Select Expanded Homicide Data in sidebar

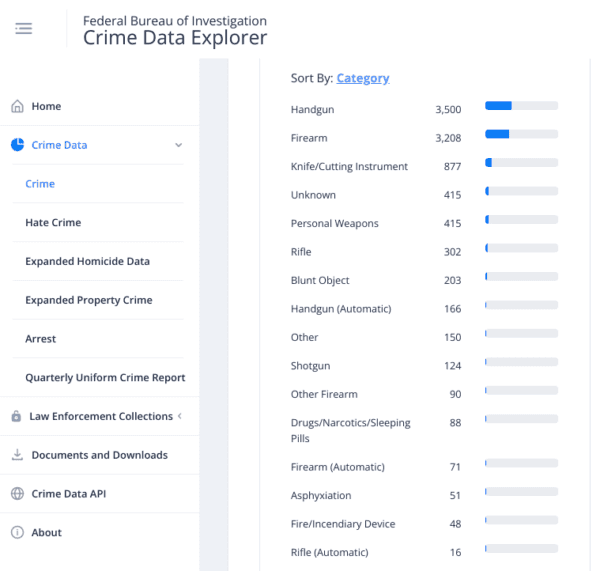(x=87, y=262)
